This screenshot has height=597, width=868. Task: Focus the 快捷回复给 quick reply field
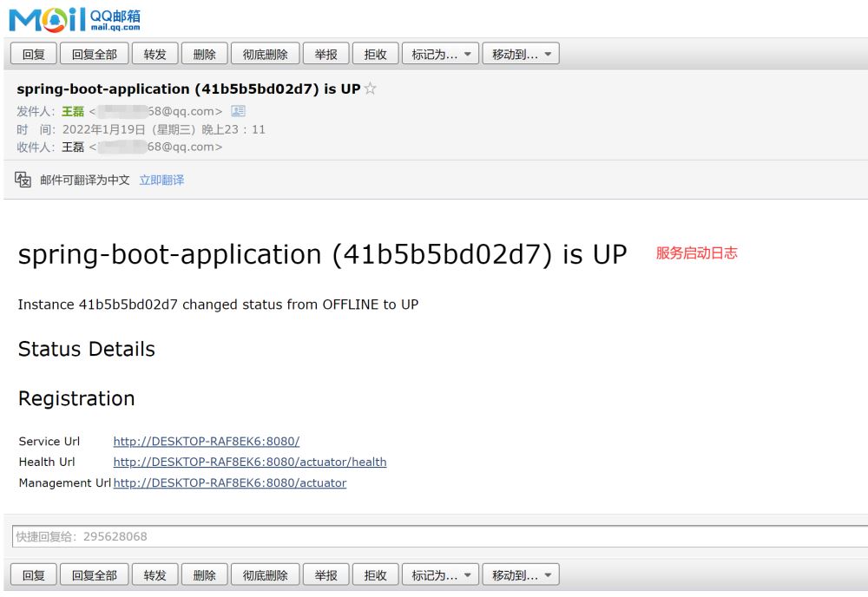tap(440, 536)
